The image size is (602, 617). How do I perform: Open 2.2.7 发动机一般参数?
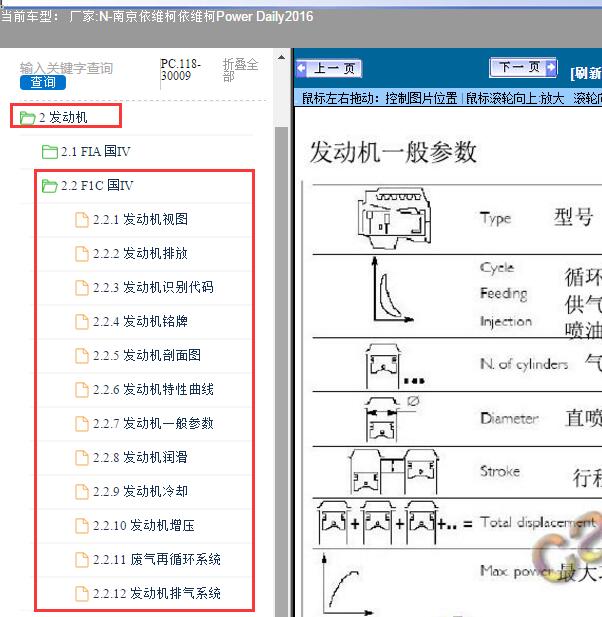click(x=153, y=423)
